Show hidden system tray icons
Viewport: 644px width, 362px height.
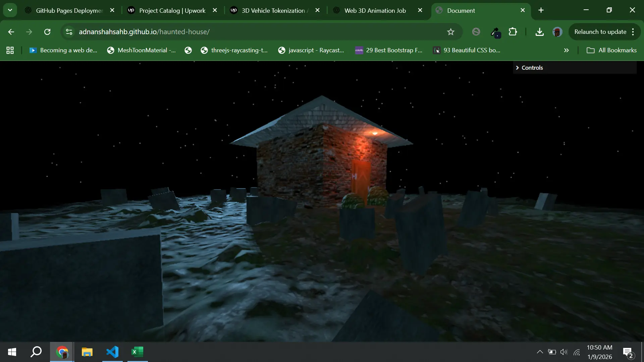point(540,352)
